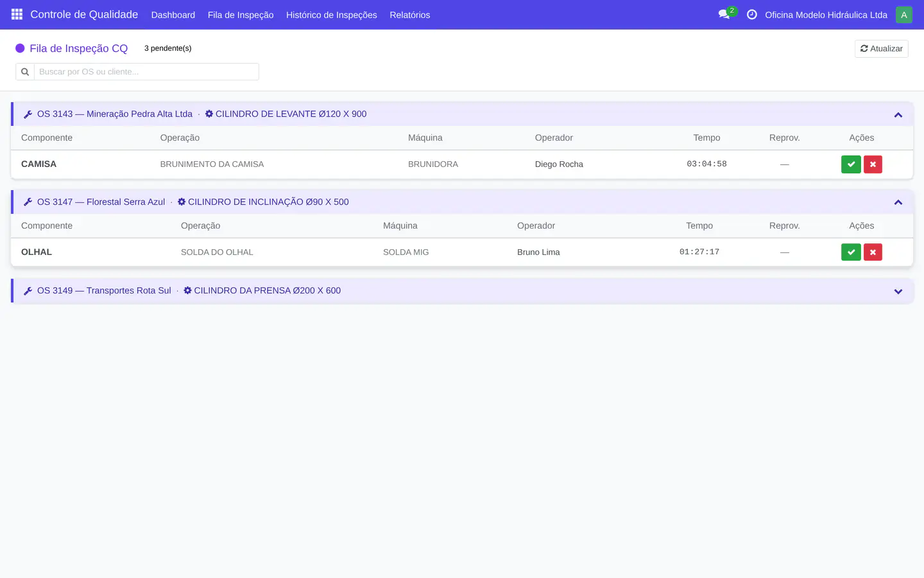
Task: Click the Controle de Qualidade app title
Action: [84, 14]
